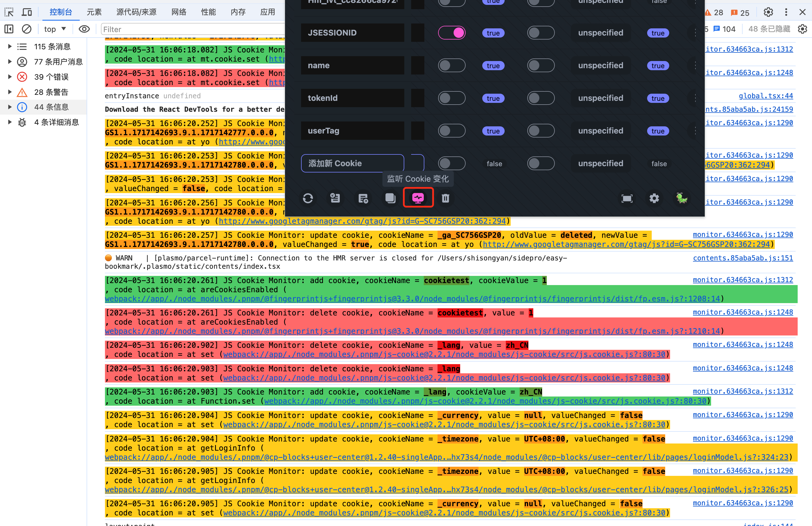812x526 pixels.
Task: Click the trash delete cookies icon
Action: click(446, 198)
